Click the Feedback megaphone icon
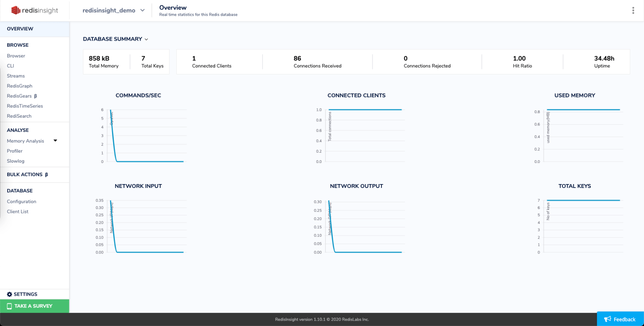Viewport: 644px width, 326px height. pos(608,319)
